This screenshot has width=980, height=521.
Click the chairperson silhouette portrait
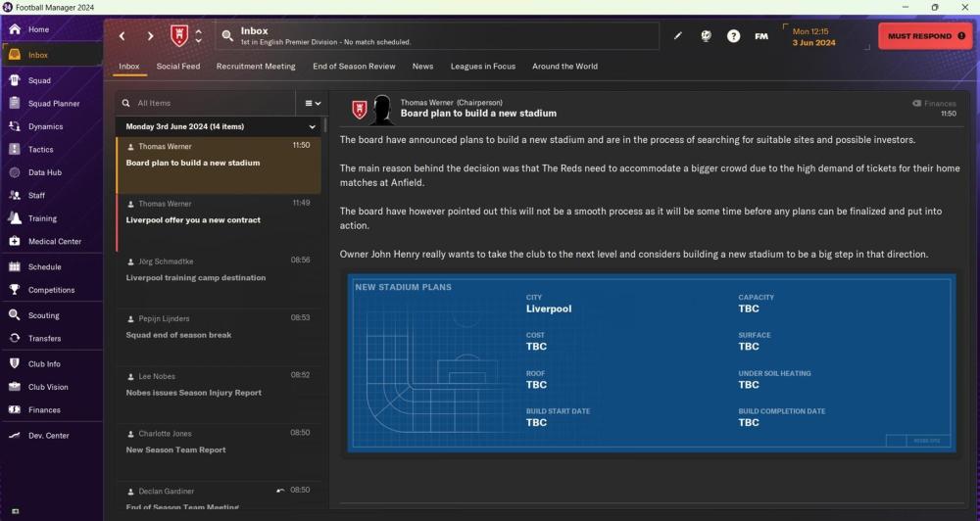(x=382, y=111)
